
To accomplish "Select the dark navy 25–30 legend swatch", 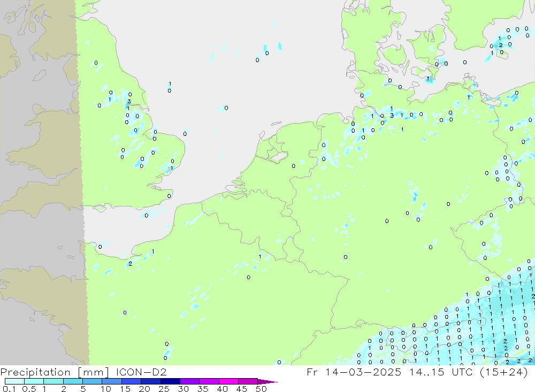I will point(170,382).
